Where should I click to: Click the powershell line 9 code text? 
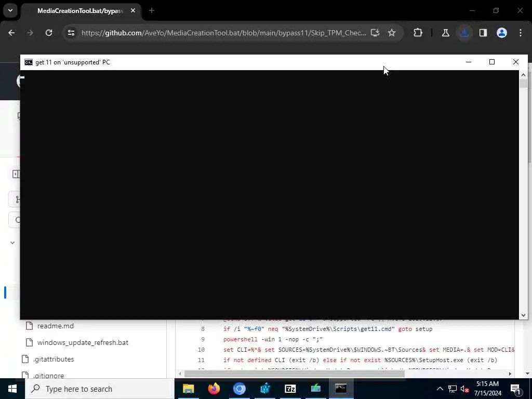(x=273, y=339)
